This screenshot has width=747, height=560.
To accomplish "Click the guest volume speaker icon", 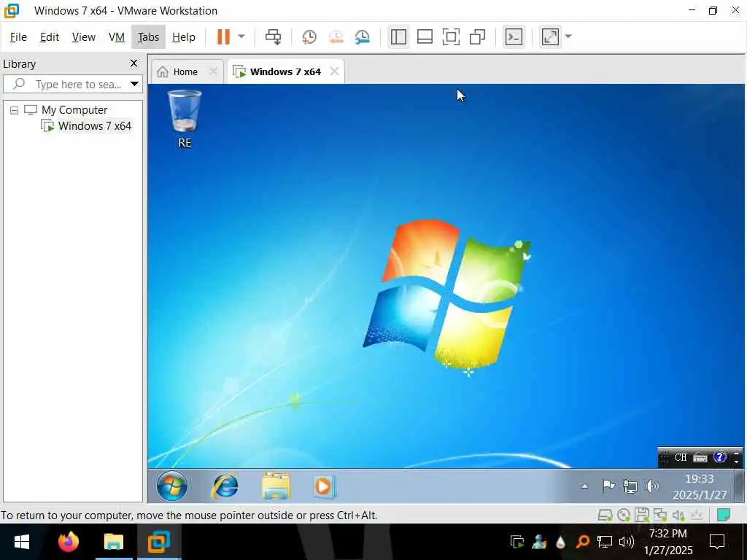I will [651, 486].
